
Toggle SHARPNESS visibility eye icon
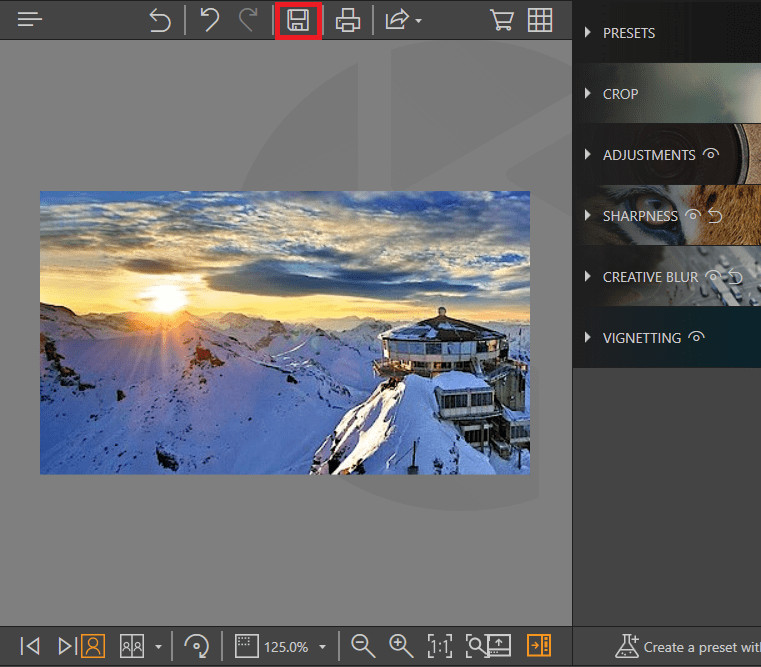688,216
